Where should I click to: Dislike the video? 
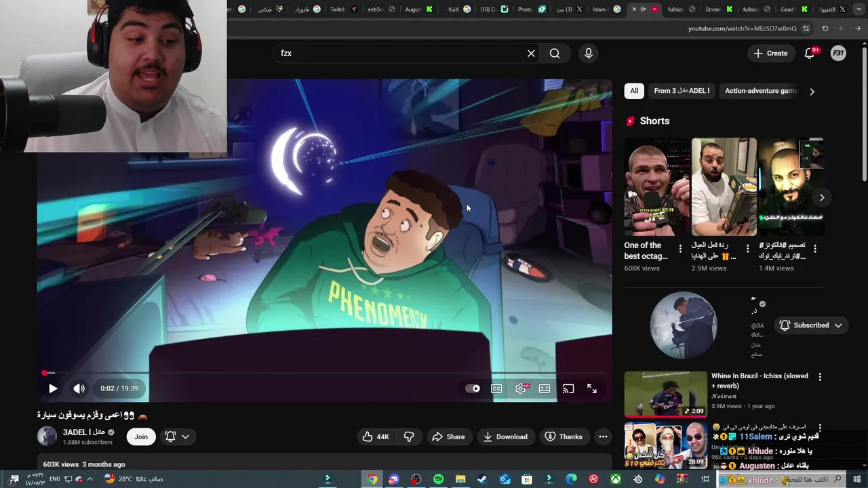409,436
